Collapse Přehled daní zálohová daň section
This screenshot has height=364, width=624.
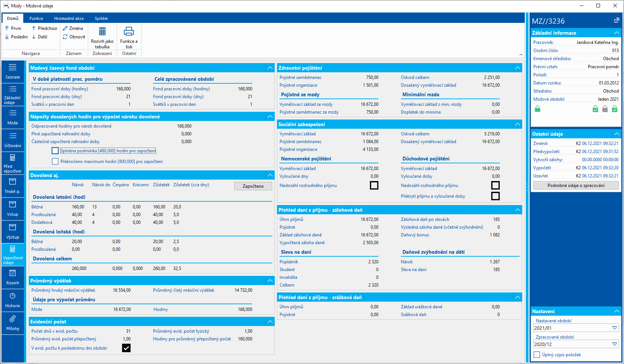517,210
